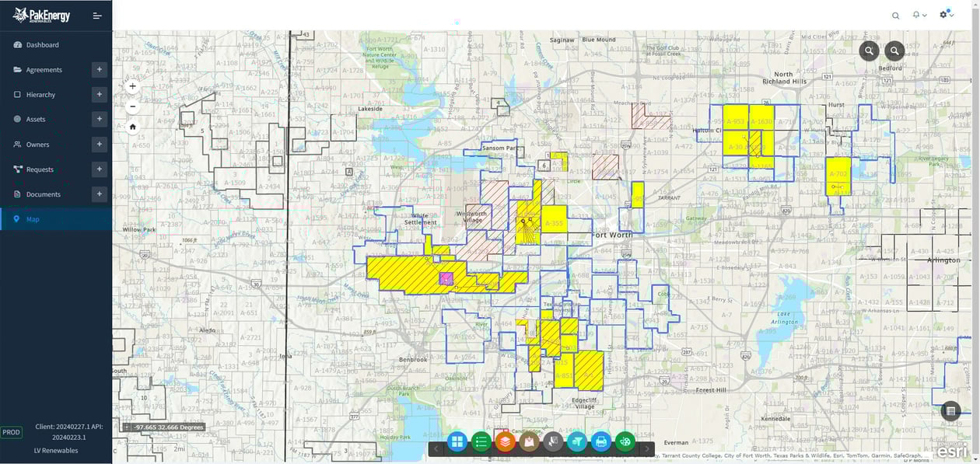Open the teal filter funnel widget

pos(576,442)
